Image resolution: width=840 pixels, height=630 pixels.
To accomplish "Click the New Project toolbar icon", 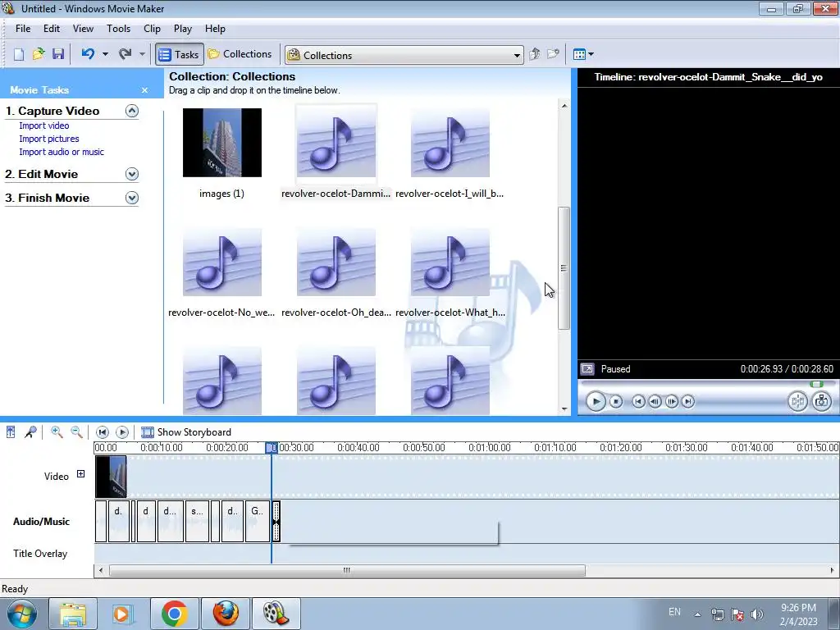I will [x=19, y=54].
